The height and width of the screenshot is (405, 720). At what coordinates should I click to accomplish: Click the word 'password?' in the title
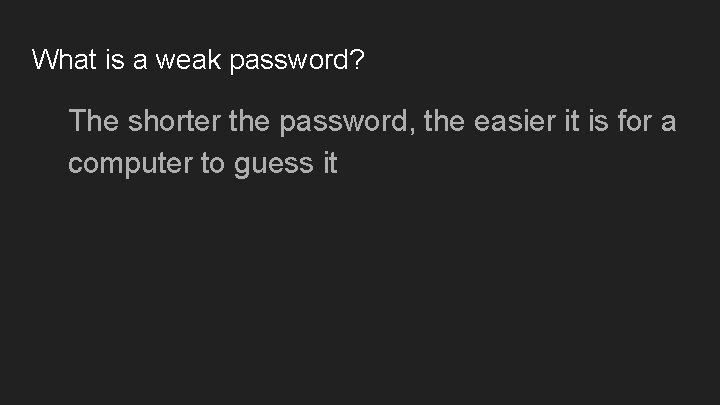297,61
